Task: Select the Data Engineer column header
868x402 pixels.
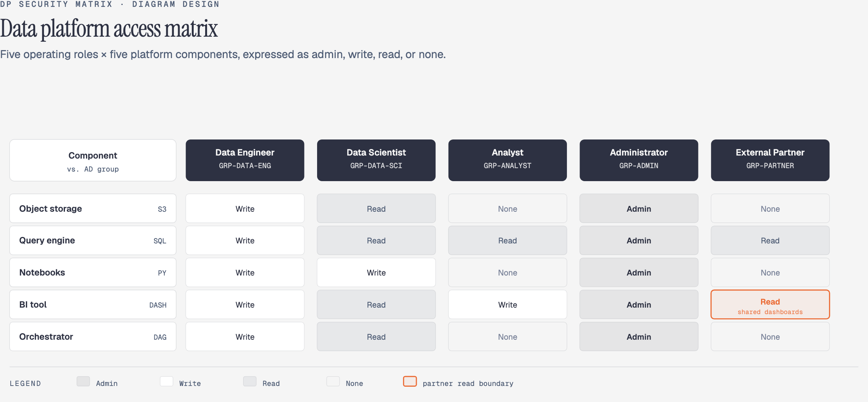Action: tap(245, 160)
